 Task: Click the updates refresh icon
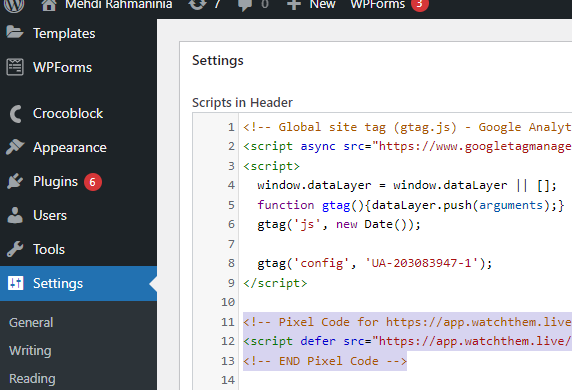[x=197, y=5]
